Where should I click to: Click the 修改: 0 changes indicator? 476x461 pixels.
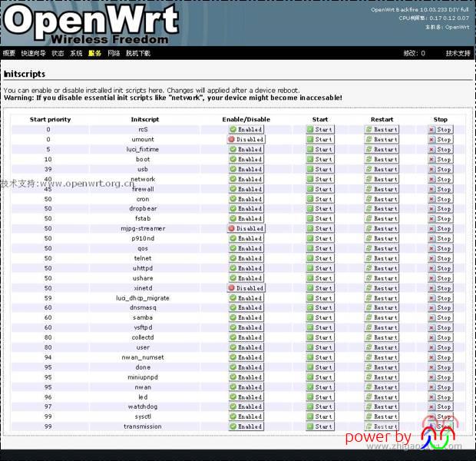click(415, 54)
